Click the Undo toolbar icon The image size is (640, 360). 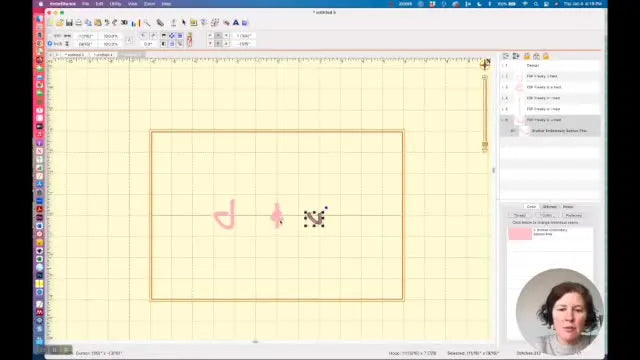coord(107,23)
